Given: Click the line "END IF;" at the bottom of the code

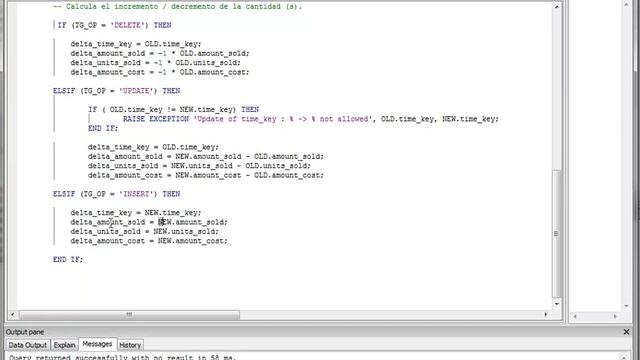Looking at the screenshot, I should click(68, 260).
